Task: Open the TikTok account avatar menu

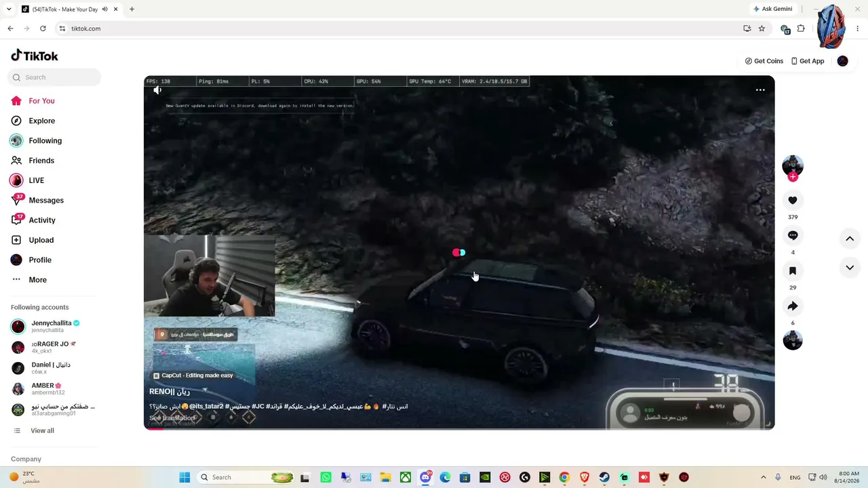Action: [x=842, y=61]
